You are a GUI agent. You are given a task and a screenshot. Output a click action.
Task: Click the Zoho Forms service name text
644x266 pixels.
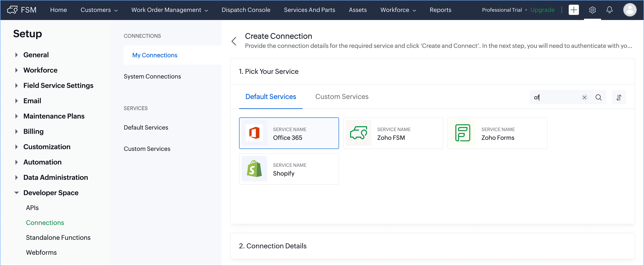pos(498,138)
